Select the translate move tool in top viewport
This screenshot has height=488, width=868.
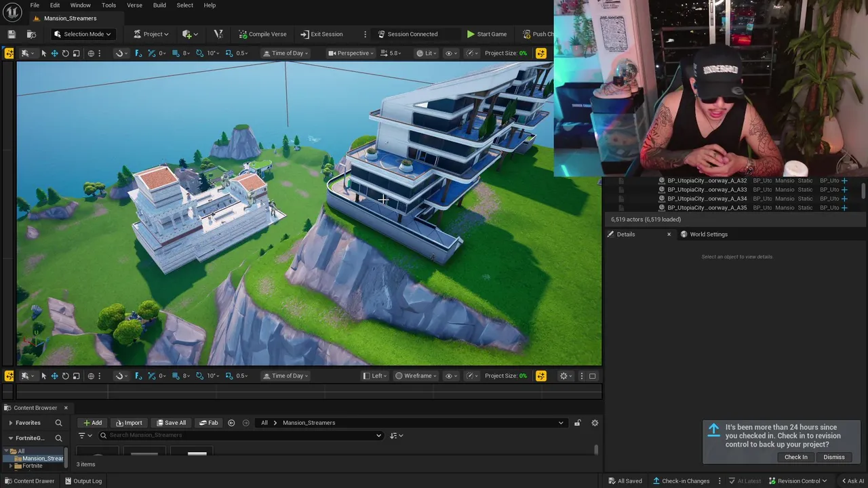[x=54, y=53]
